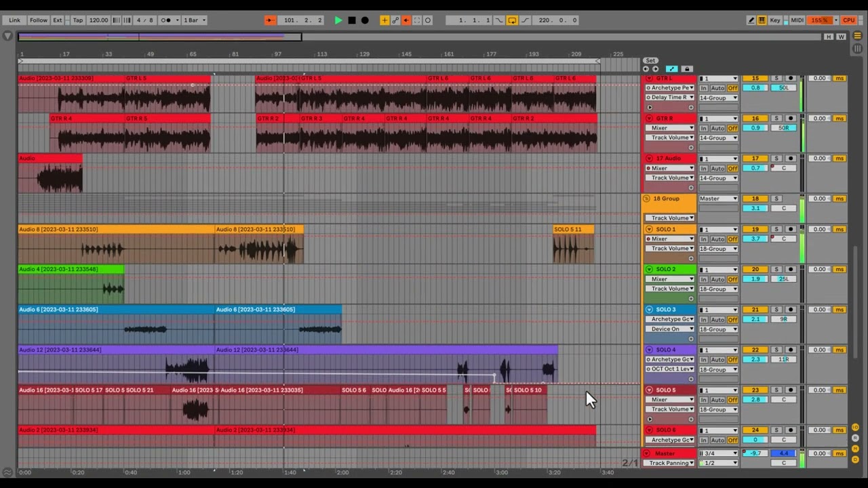
Task: Start playback with the Play button
Action: [x=338, y=20]
